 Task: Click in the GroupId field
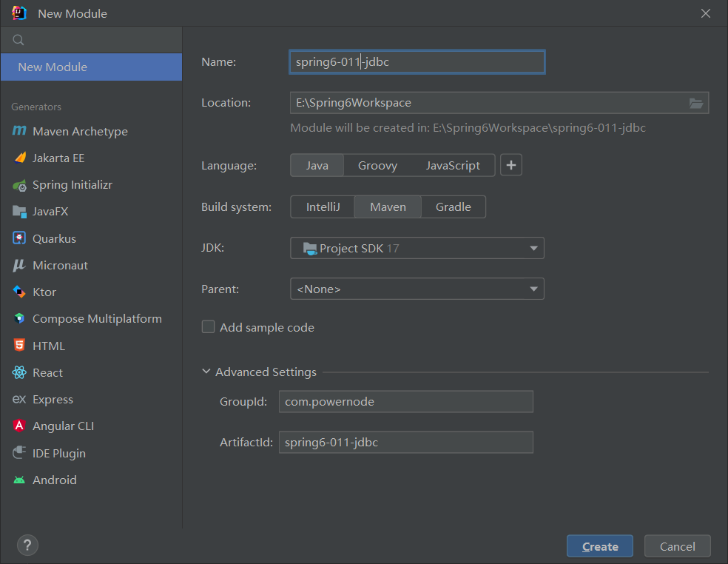click(x=405, y=401)
